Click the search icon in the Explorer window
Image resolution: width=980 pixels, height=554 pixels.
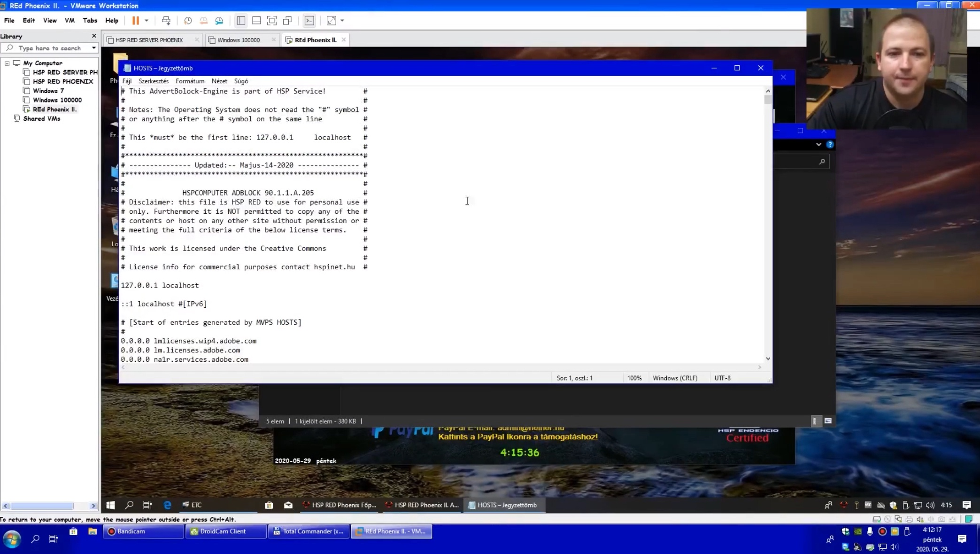point(822,162)
